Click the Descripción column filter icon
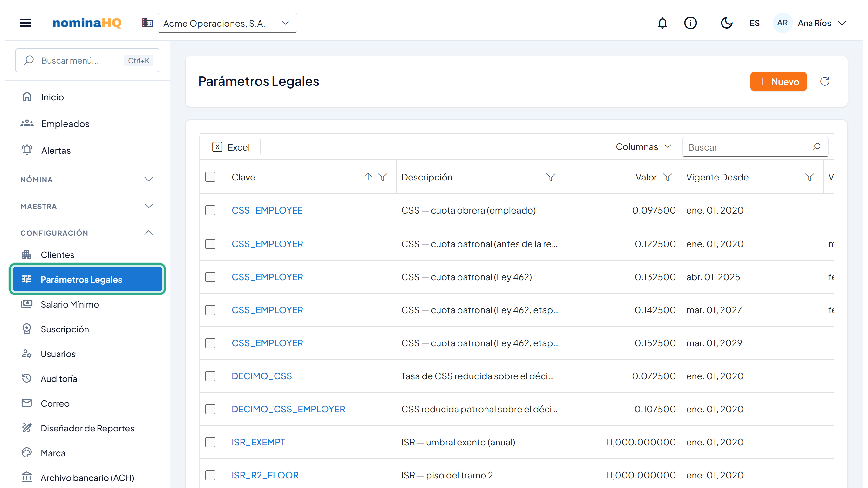This screenshot has height=488, width=868. point(551,177)
